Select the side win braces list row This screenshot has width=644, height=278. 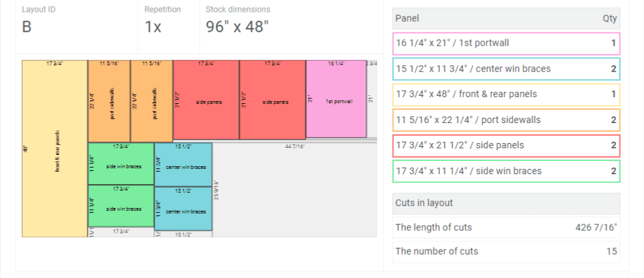pyautogui.click(x=506, y=171)
